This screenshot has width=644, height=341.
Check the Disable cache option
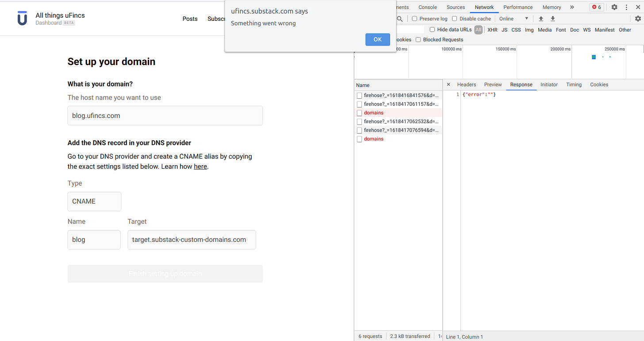coord(454,19)
